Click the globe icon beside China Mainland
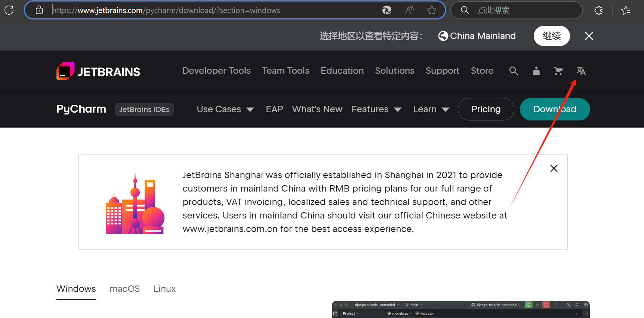644x318 pixels. pyautogui.click(x=443, y=36)
